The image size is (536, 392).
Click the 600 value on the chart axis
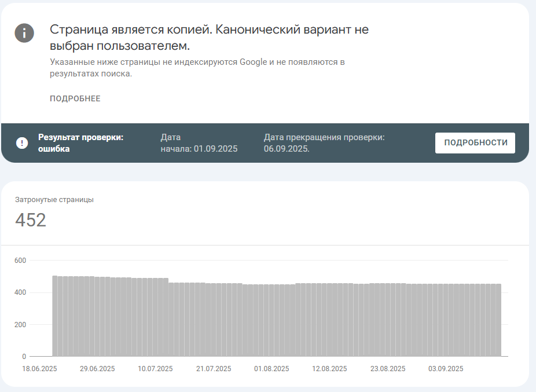tap(20, 261)
